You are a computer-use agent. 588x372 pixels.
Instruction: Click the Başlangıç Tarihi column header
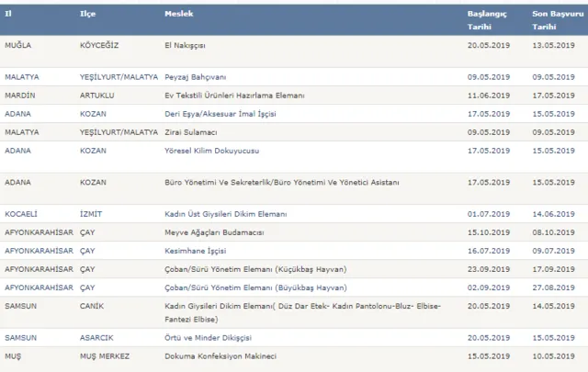pyautogui.click(x=489, y=21)
